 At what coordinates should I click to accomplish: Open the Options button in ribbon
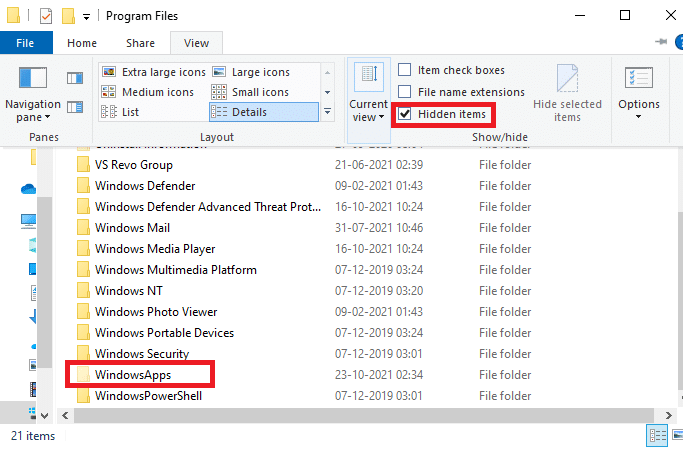(x=639, y=93)
